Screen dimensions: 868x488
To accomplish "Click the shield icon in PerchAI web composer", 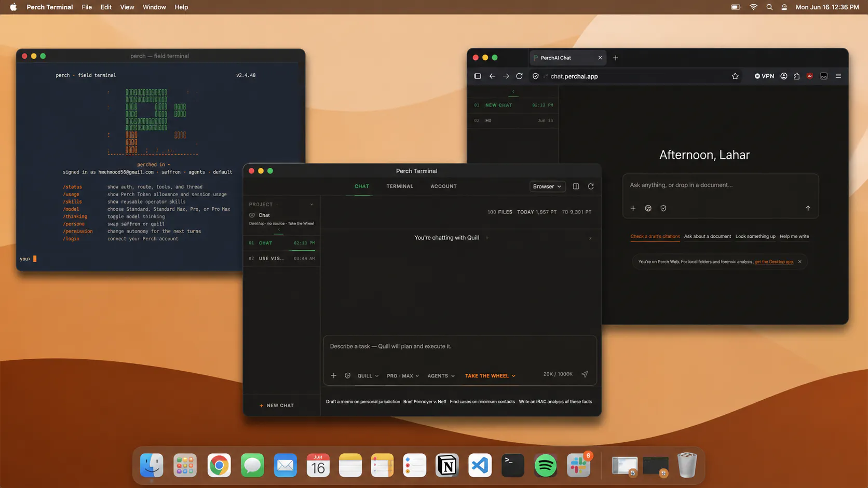I will point(663,208).
